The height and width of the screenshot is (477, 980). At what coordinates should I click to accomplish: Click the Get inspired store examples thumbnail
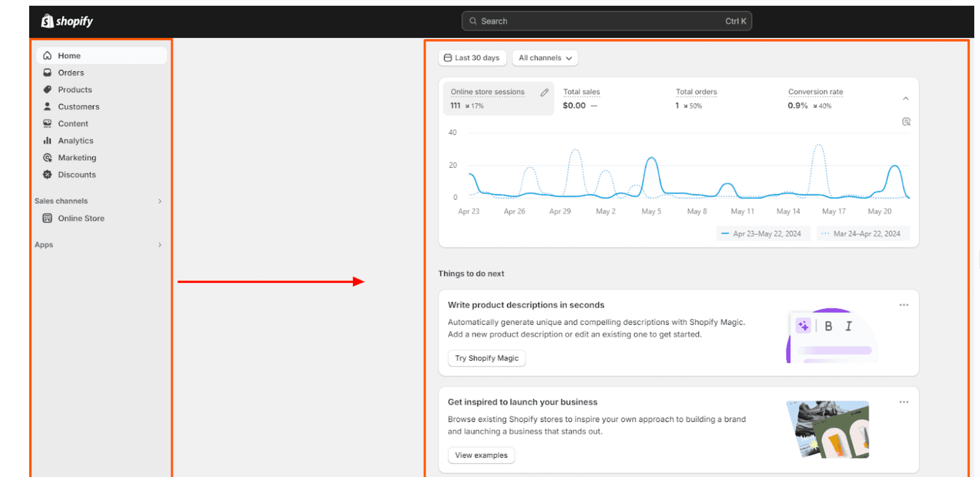[x=828, y=430]
